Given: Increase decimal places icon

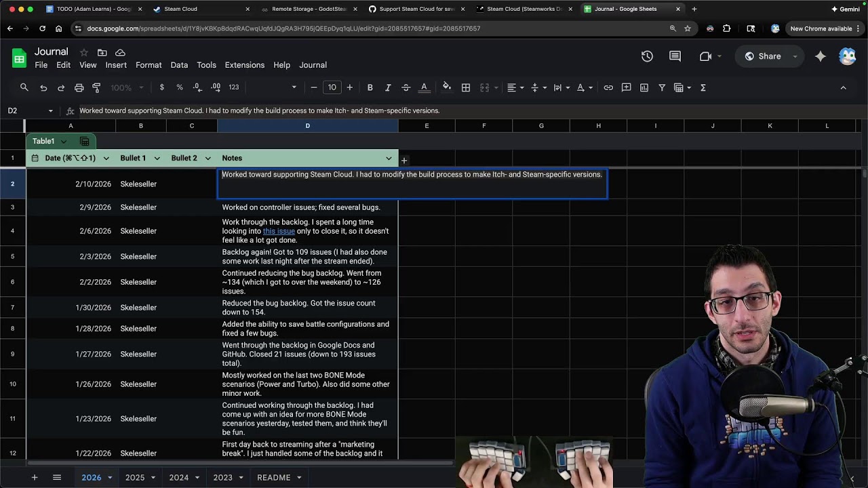Looking at the screenshot, I should tap(216, 87).
